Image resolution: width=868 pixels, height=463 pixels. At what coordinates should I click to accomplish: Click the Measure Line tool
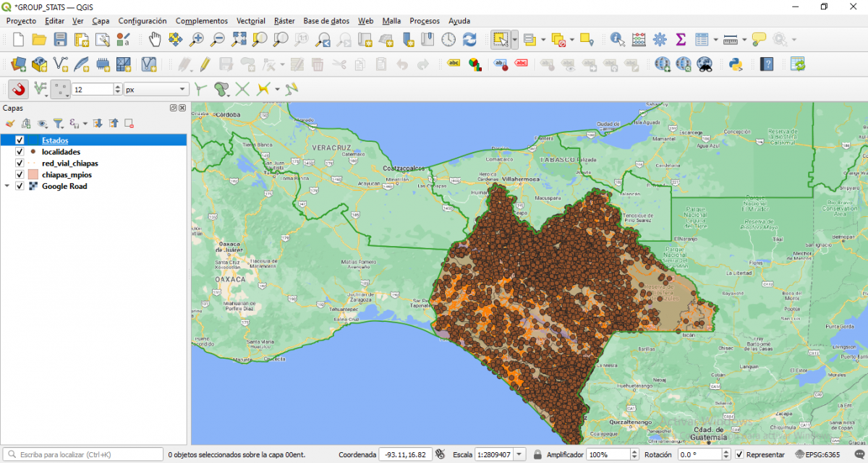[x=730, y=39]
